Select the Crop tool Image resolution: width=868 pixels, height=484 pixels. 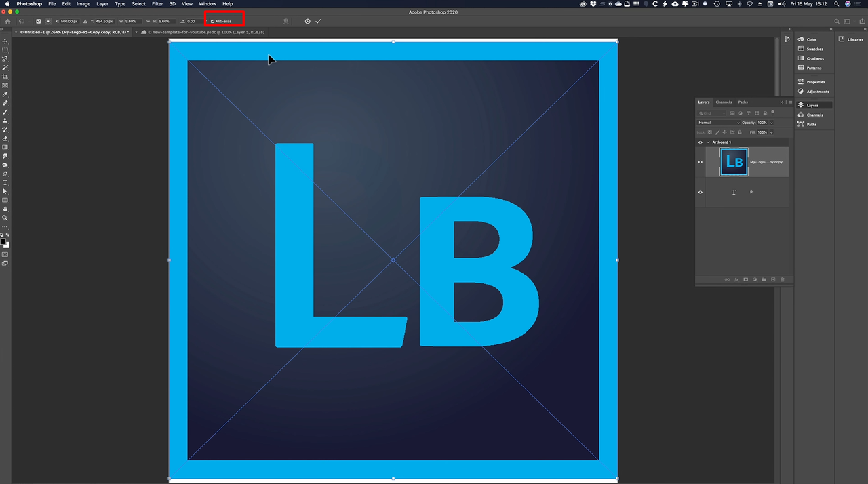[5, 77]
